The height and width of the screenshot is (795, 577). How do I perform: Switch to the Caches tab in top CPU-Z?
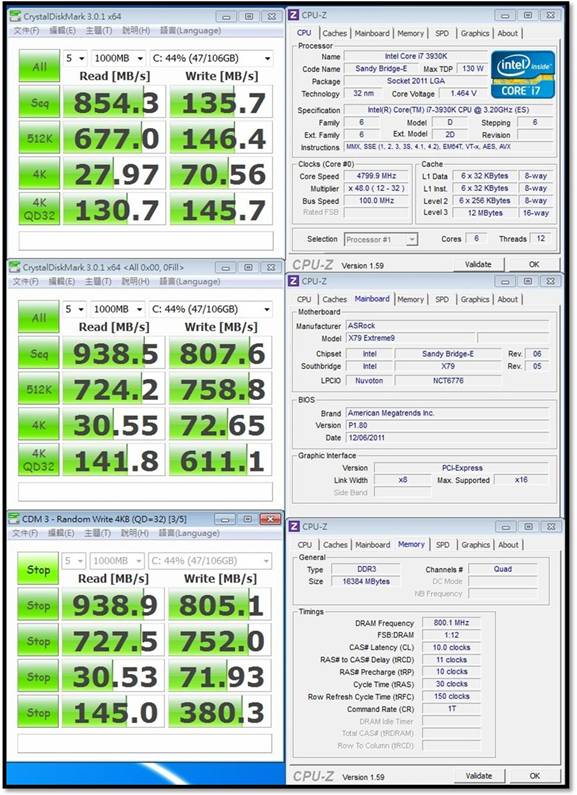click(x=335, y=33)
